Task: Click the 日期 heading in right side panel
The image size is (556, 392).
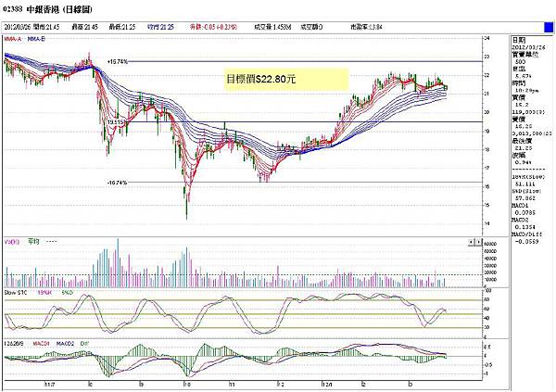Action: coord(519,40)
